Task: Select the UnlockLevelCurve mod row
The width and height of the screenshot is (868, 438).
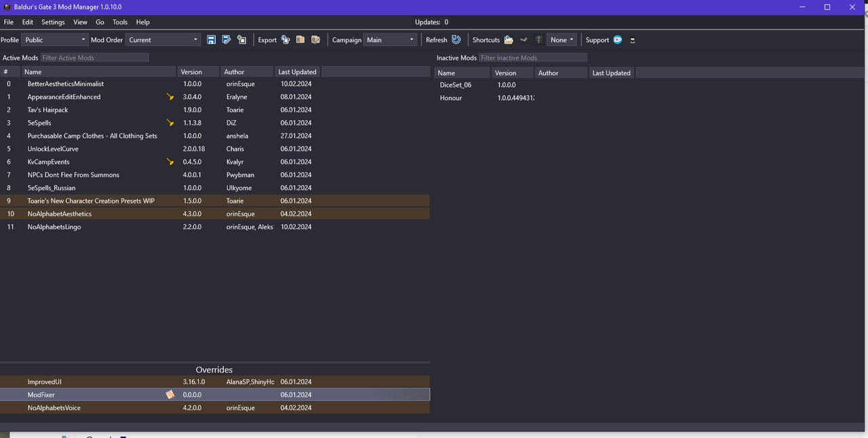Action: [215, 148]
